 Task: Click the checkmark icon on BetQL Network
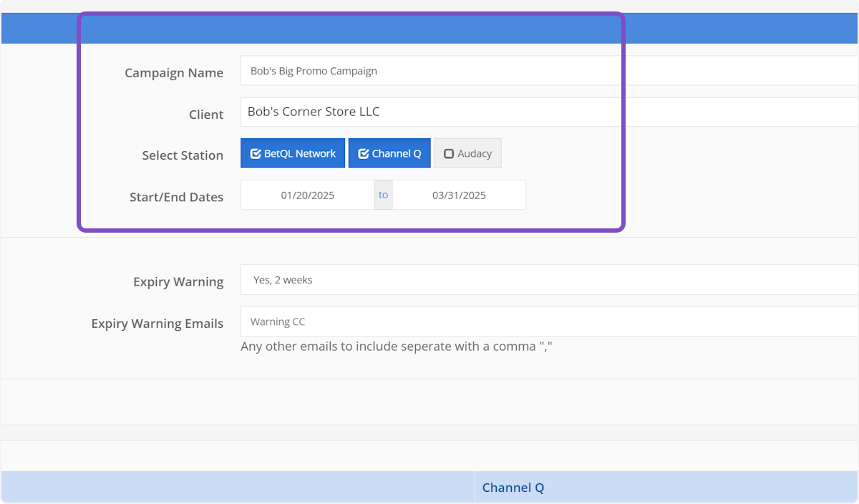(x=256, y=154)
